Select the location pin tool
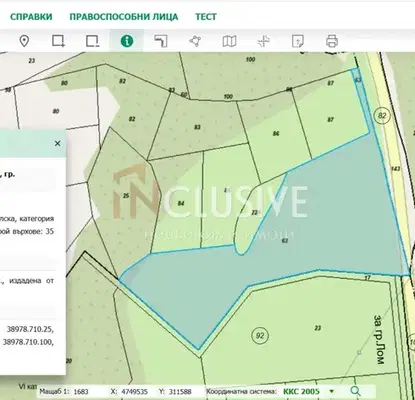 [x=24, y=41]
